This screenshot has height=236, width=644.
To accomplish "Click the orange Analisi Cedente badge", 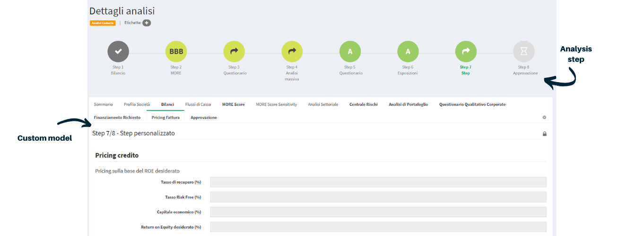I will pyautogui.click(x=103, y=23).
